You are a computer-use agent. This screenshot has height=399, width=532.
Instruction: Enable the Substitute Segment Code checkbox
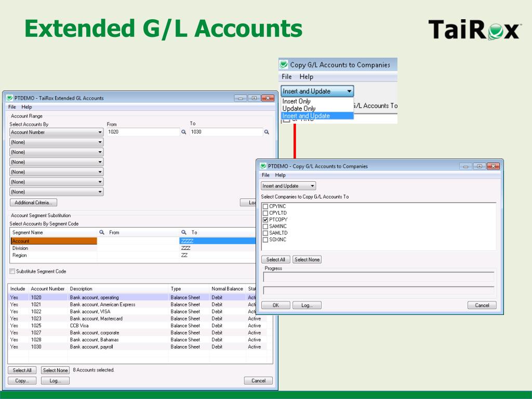click(12, 271)
